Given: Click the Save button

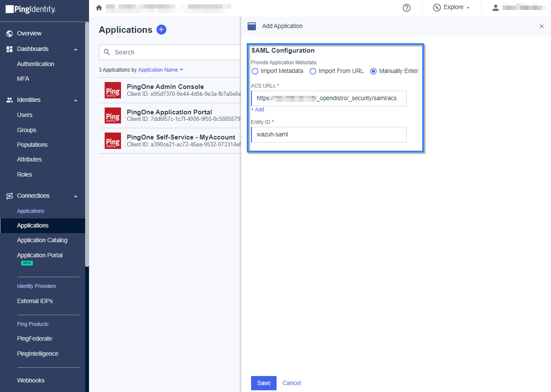Looking at the screenshot, I should [264, 383].
